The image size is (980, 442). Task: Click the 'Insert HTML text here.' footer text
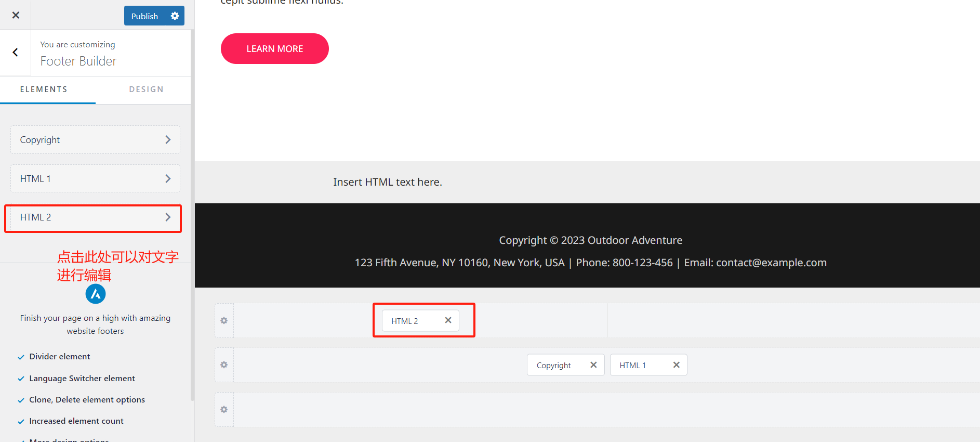tap(388, 182)
